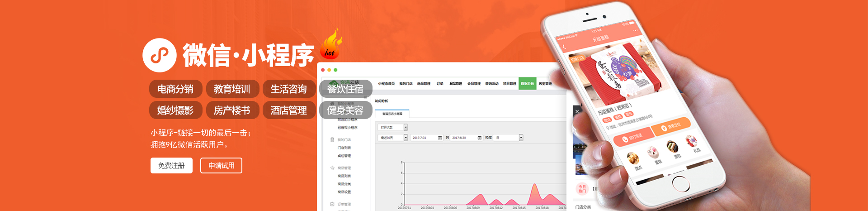Select the 电商分销 category tag

coord(175,89)
